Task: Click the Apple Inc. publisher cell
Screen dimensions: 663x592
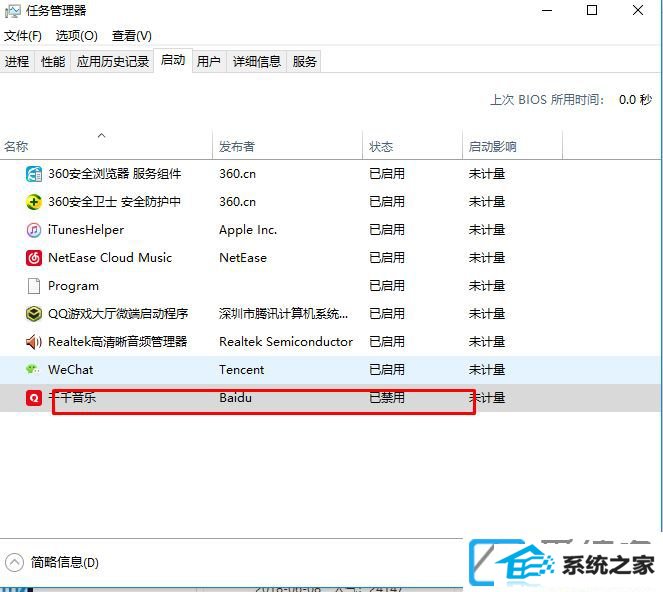Action: [248, 230]
